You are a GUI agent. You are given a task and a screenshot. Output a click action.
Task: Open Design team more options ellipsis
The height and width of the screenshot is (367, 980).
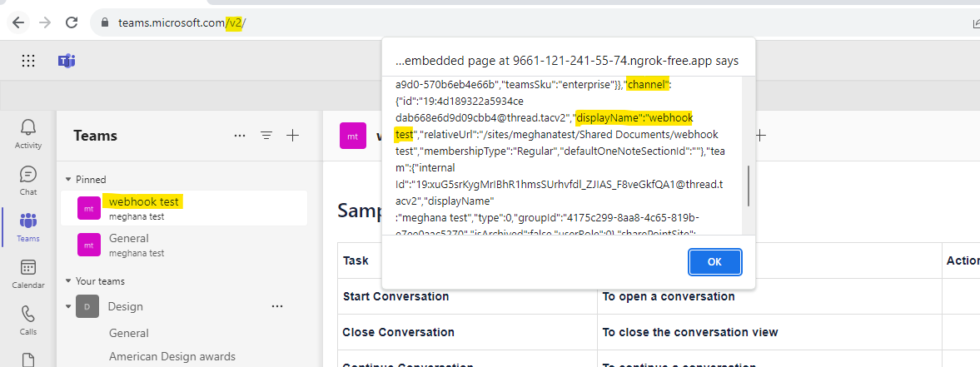[x=277, y=306]
